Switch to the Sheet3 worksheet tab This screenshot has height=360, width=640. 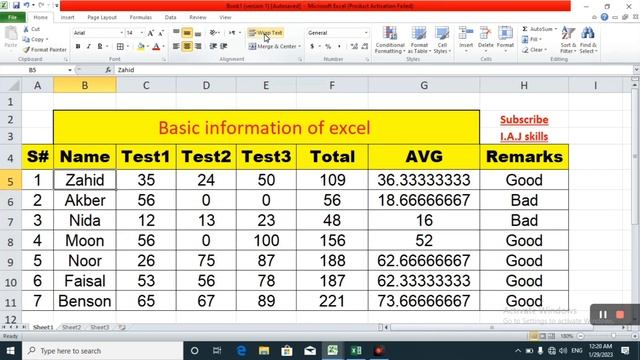[x=100, y=327]
